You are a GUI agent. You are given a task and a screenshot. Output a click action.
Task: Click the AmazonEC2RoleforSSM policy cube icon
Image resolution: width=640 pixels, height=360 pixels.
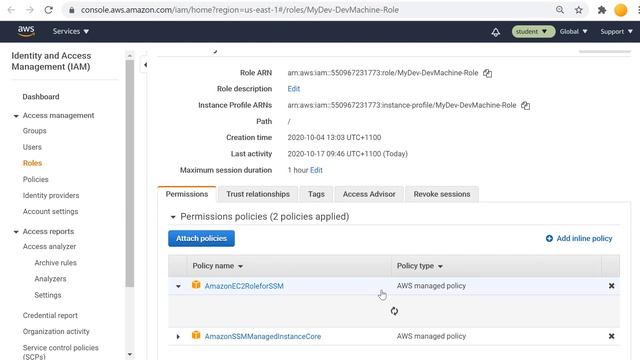click(196, 285)
